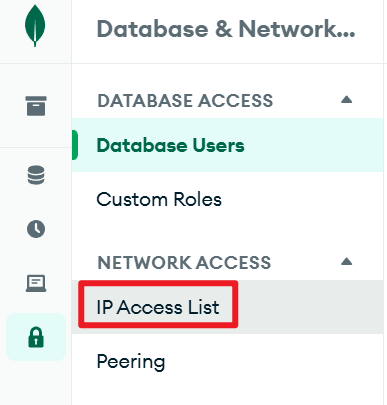Navigate to Peering

[x=131, y=362]
